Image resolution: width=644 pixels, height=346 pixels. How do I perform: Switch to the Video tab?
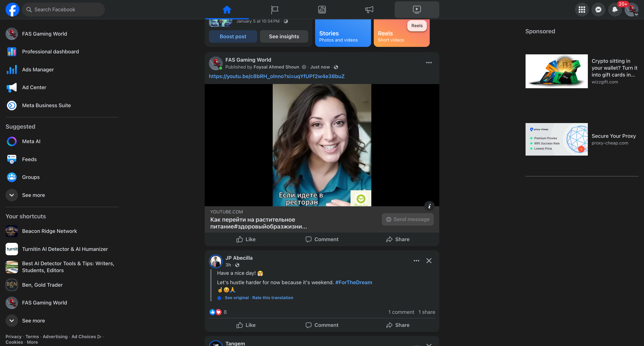416,10
